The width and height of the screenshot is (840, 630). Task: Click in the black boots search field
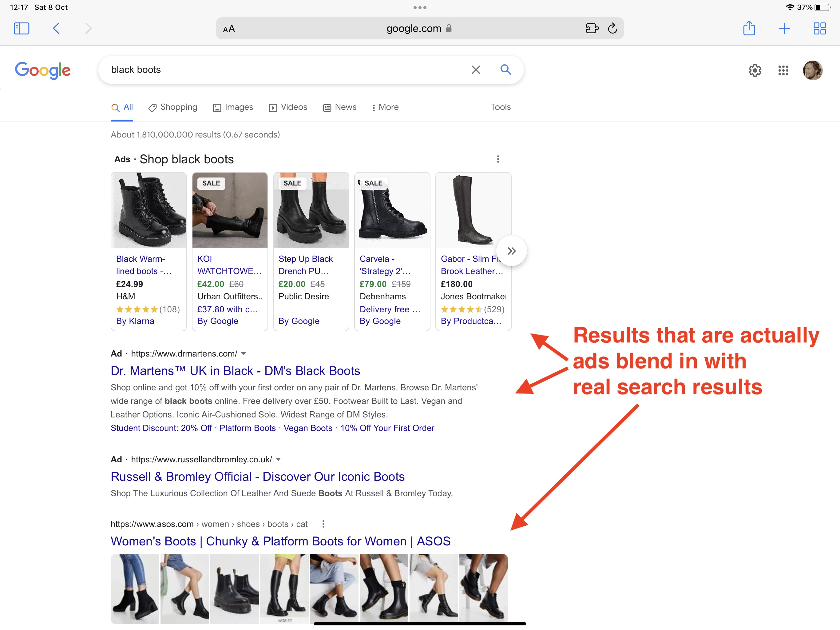pyautogui.click(x=285, y=70)
